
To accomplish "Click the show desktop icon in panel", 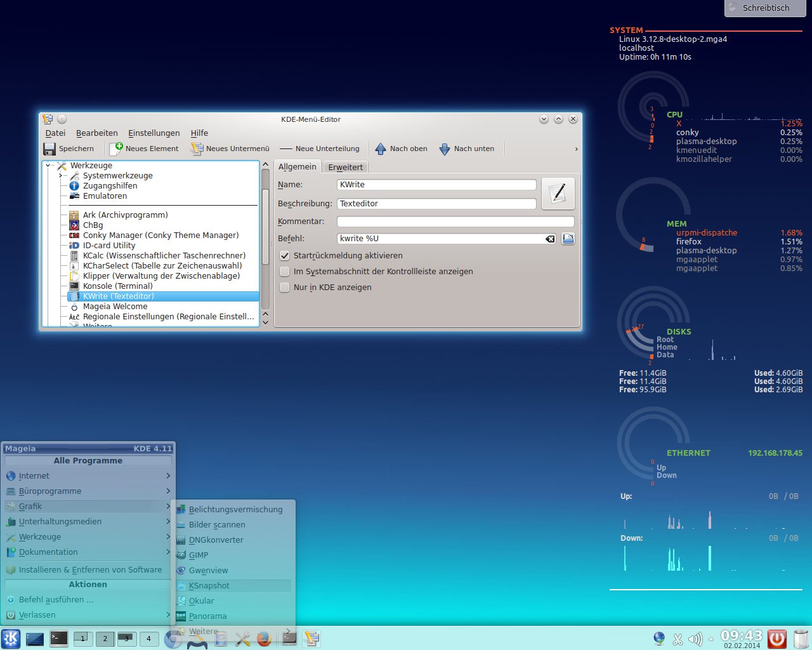I will pos(35,639).
